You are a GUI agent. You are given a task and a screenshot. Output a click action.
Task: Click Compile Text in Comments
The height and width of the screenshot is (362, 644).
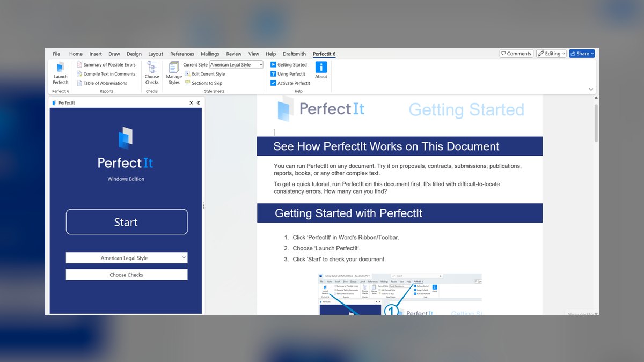tap(106, 74)
